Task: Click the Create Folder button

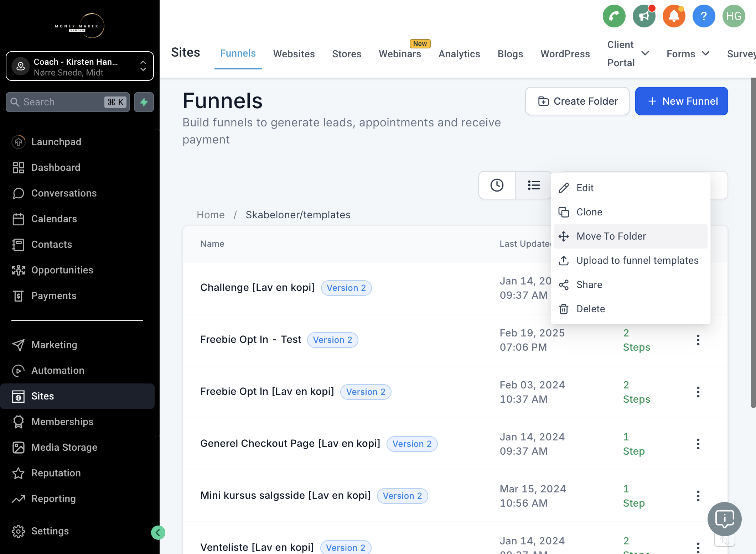Action: tap(577, 101)
